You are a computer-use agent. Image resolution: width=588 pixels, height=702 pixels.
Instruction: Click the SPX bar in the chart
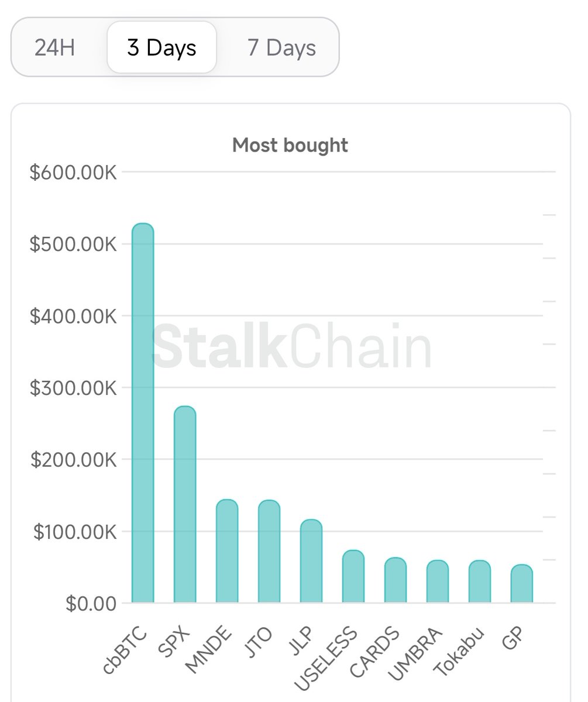(x=185, y=504)
